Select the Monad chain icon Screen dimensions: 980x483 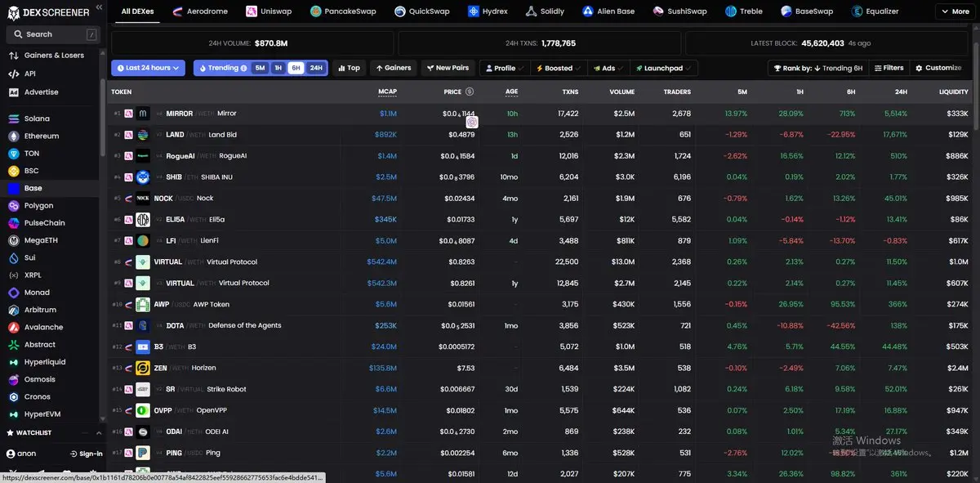[x=13, y=293]
